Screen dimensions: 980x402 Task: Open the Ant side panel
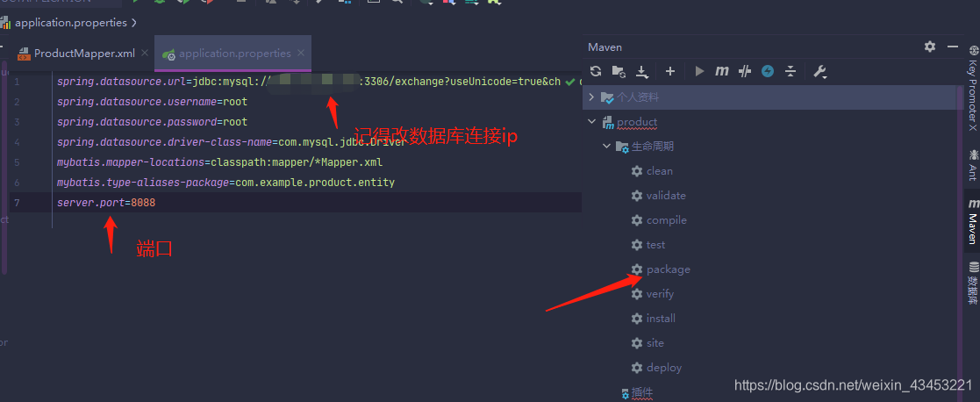pos(972,164)
